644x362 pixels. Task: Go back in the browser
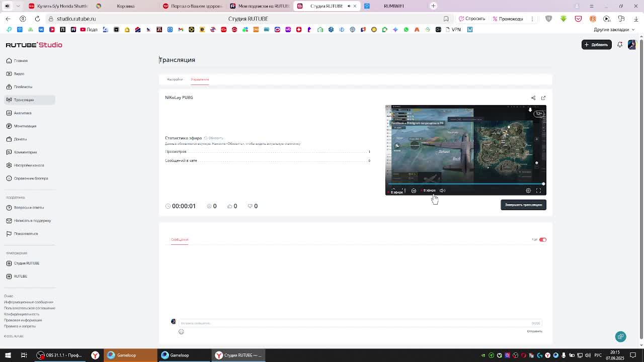(x=8, y=19)
